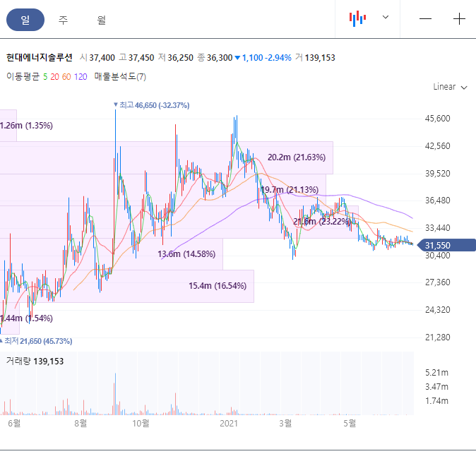This screenshot has width=476, height=454.
Task: Click the 39,520 price axis label
Action: tap(437, 174)
